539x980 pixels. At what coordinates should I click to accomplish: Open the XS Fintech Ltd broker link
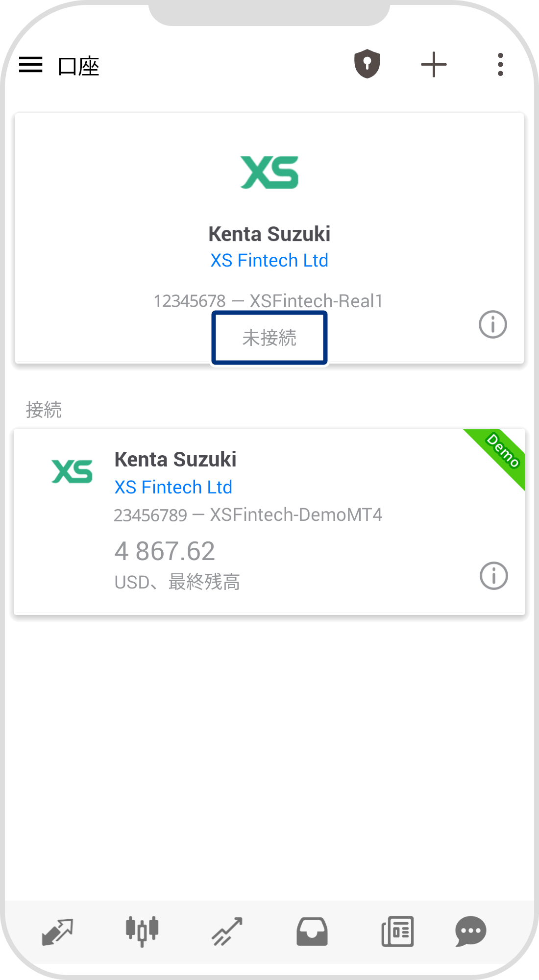tap(269, 260)
